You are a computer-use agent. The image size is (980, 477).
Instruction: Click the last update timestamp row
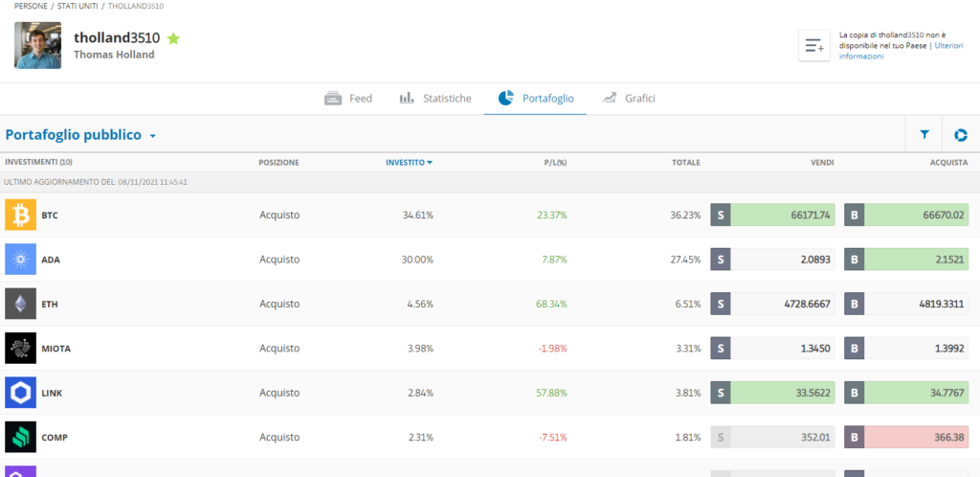(490, 183)
